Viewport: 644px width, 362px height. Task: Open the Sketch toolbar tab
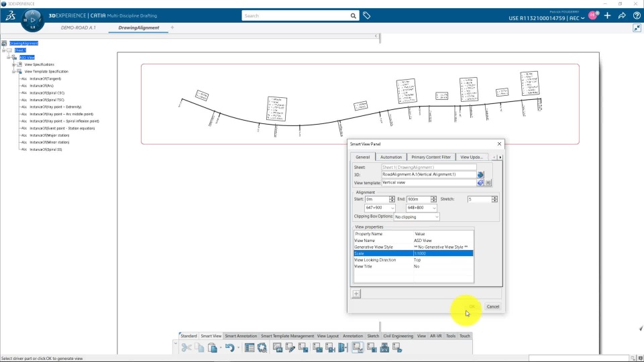pos(373,336)
